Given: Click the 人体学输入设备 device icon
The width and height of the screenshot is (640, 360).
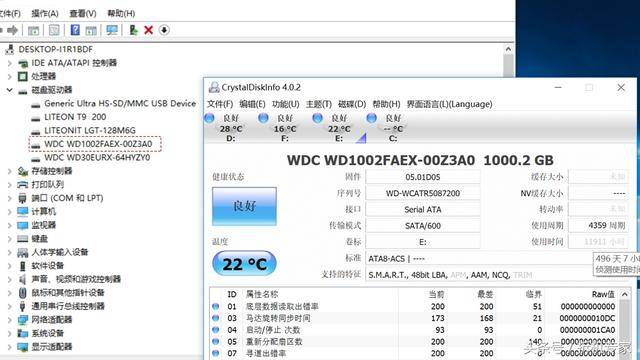Looking at the screenshot, I should 23,252.
